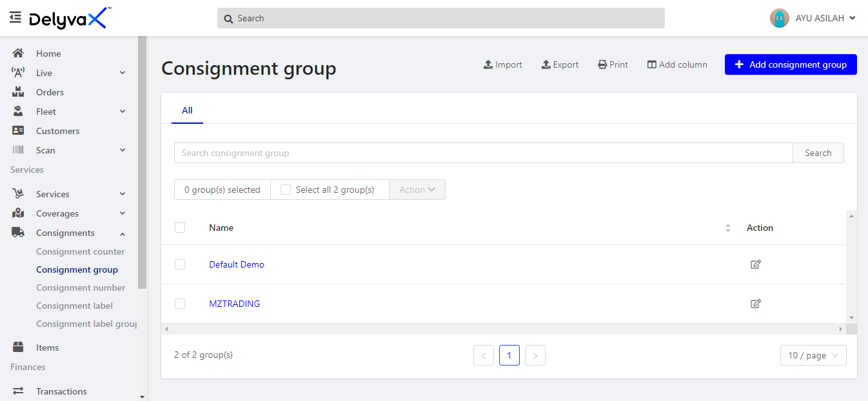Click the Home house icon in sidebar

[x=18, y=54]
